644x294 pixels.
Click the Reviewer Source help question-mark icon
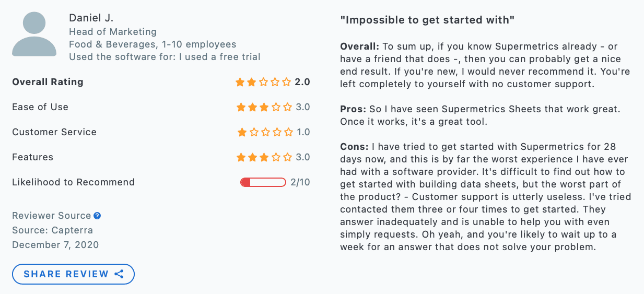(x=97, y=216)
